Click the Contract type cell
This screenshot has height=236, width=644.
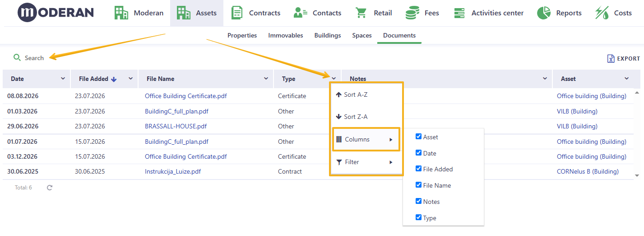click(x=290, y=171)
